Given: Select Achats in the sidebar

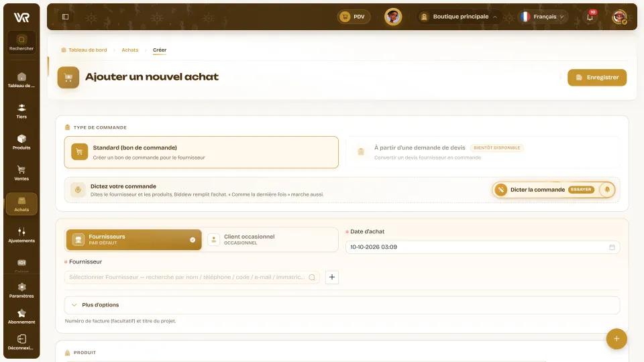Looking at the screenshot, I should (x=21, y=204).
